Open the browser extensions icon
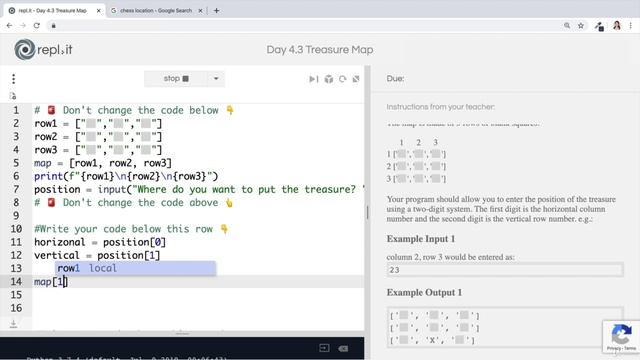 click(599, 26)
